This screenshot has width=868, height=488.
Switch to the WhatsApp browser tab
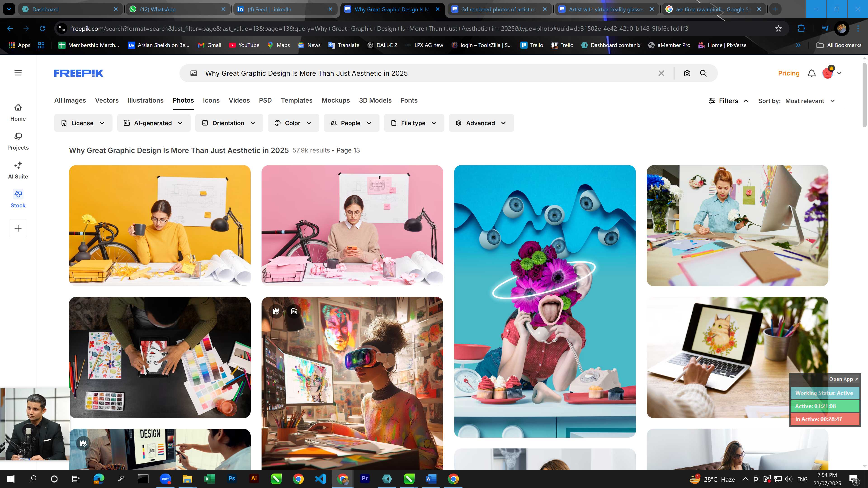pyautogui.click(x=178, y=9)
